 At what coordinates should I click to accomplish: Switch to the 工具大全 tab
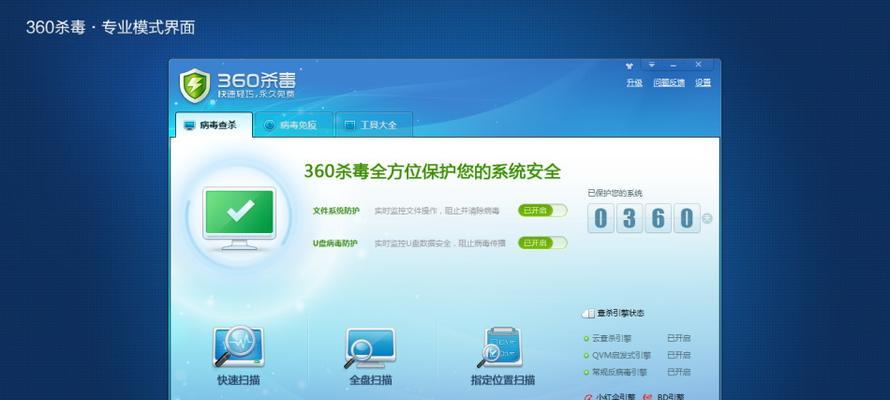[374, 125]
